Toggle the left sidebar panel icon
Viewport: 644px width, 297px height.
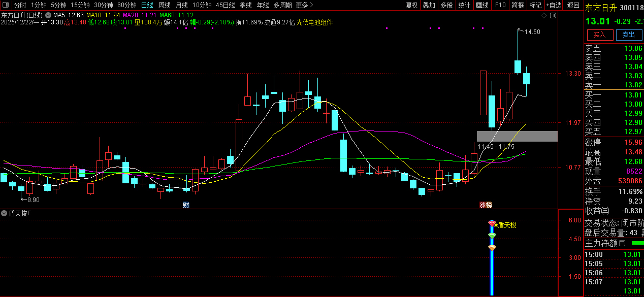pos(5,5)
